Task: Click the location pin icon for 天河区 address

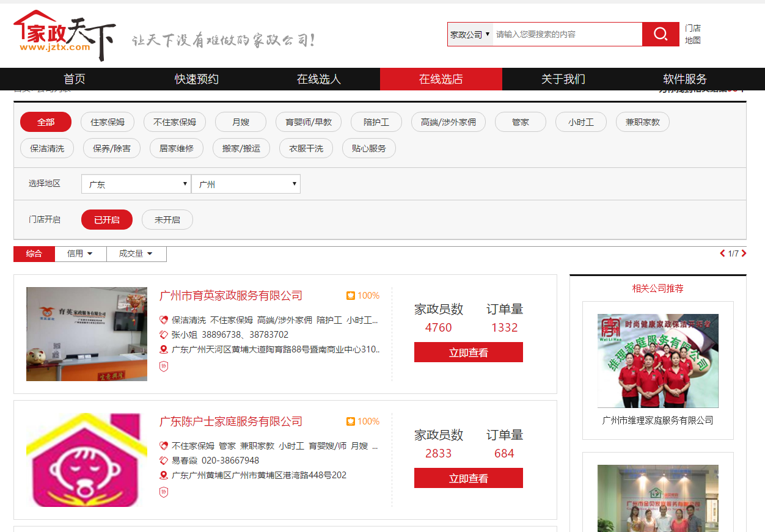Action: 163,350
